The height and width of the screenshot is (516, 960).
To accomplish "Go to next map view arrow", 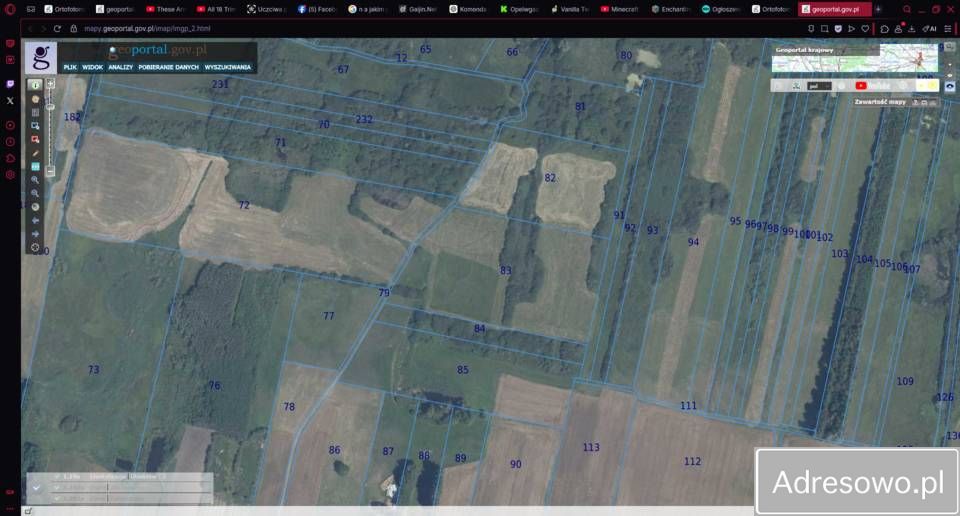I will coord(35,234).
